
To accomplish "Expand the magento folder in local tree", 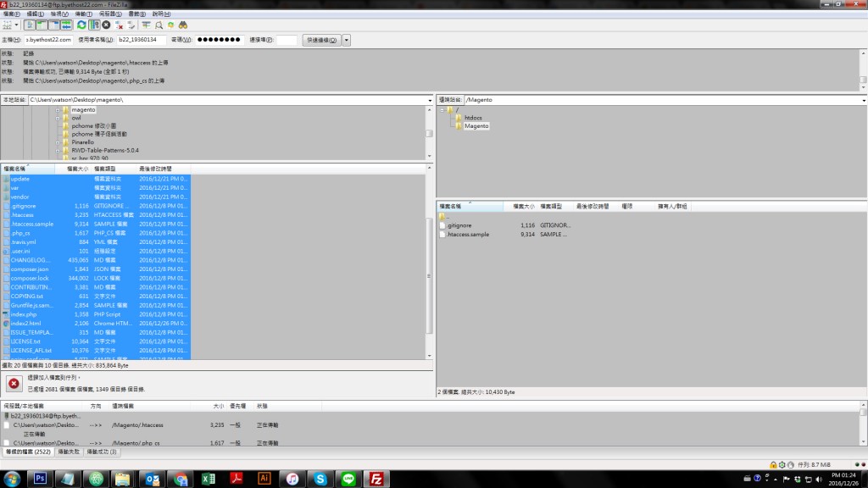I will click(58, 110).
